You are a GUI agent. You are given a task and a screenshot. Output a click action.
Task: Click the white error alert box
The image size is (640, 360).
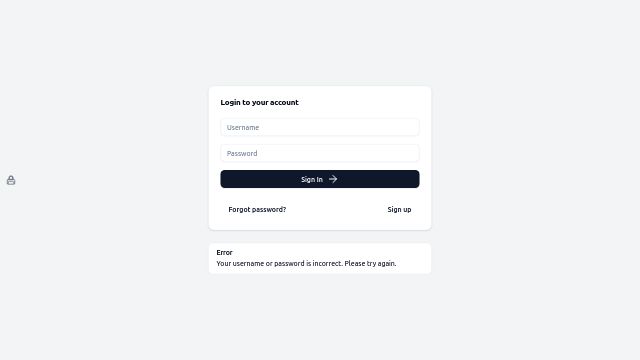[x=320, y=258]
